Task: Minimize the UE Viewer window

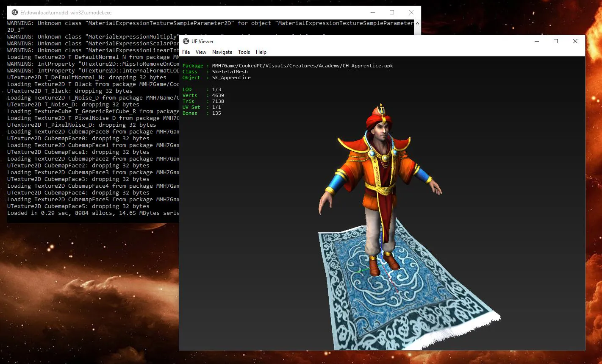Action: coord(536,41)
